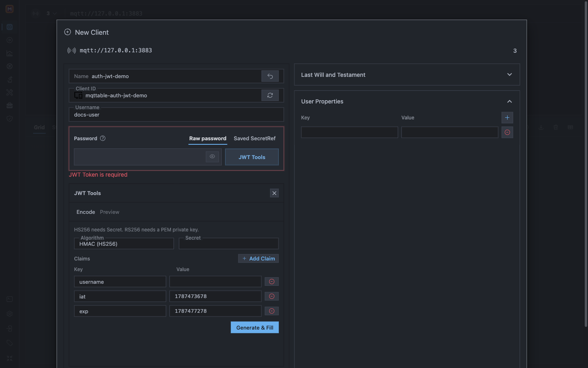This screenshot has height=368, width=588.
Task: Remove the iat claim row
Action: (272, 296)
